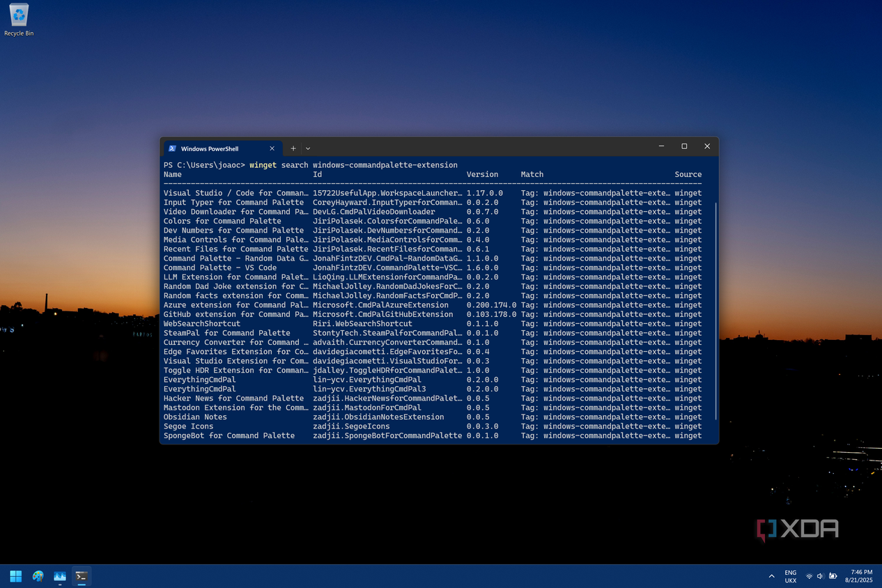Close the Terminal window

[707, 146]
